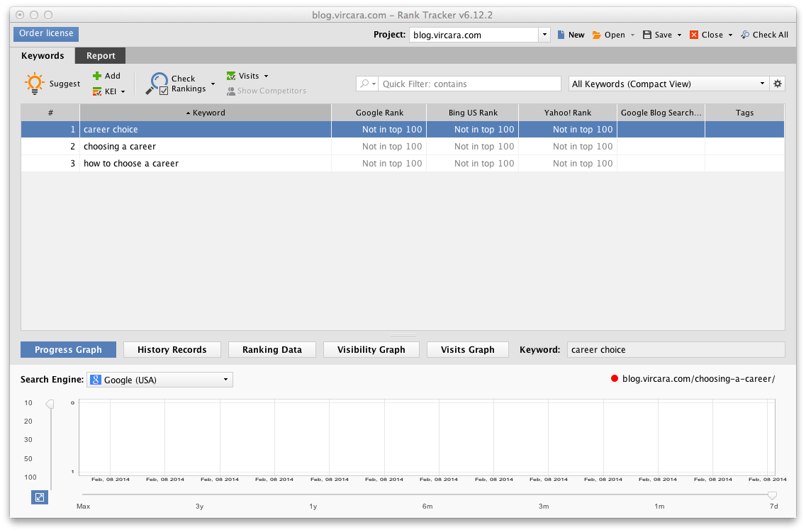The width and height of the screenshot is (806, 532).
Task: Set graph time range to Max
Action: click(83, 506)
